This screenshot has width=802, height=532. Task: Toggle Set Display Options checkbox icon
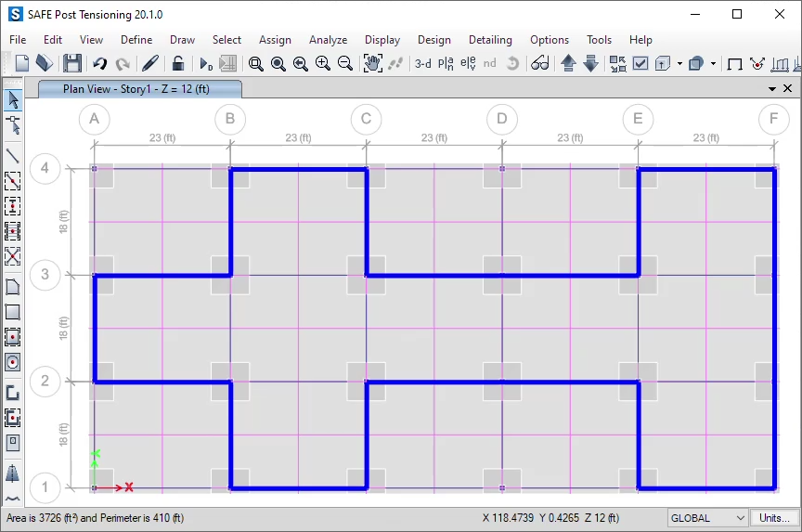pyautogui.click(x=640, y=63)
